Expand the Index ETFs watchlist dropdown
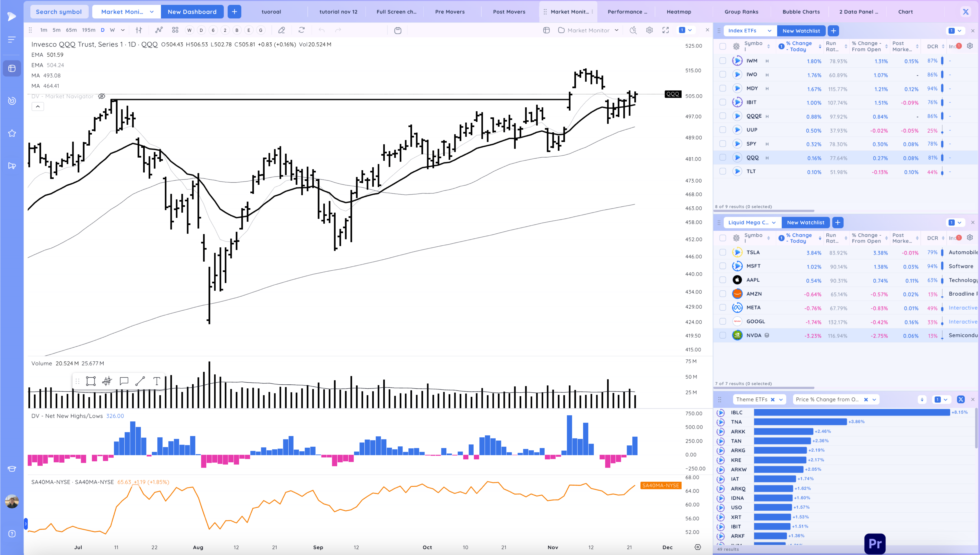 pyautogui.click(x=769, y=31)
